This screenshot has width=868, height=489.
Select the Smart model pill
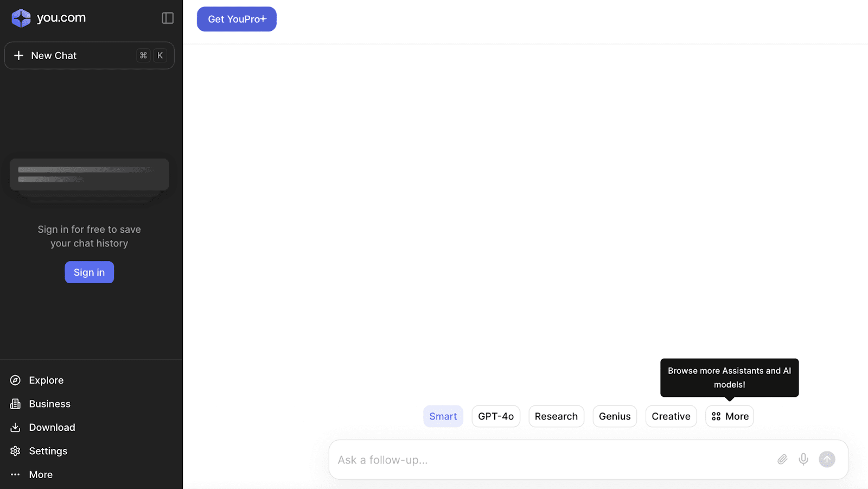tap(443, 416)
